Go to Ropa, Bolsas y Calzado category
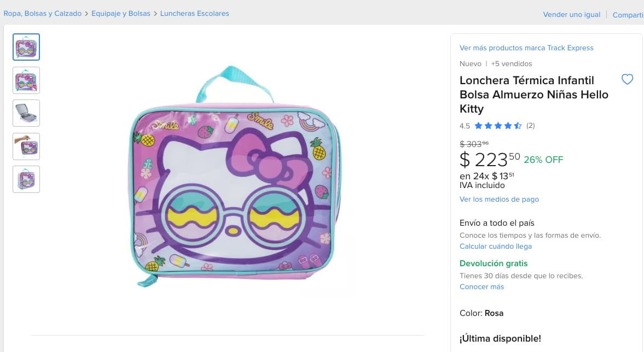Viewport: 644px width, 352px height. pyautogui.click(x=43, y=13)
